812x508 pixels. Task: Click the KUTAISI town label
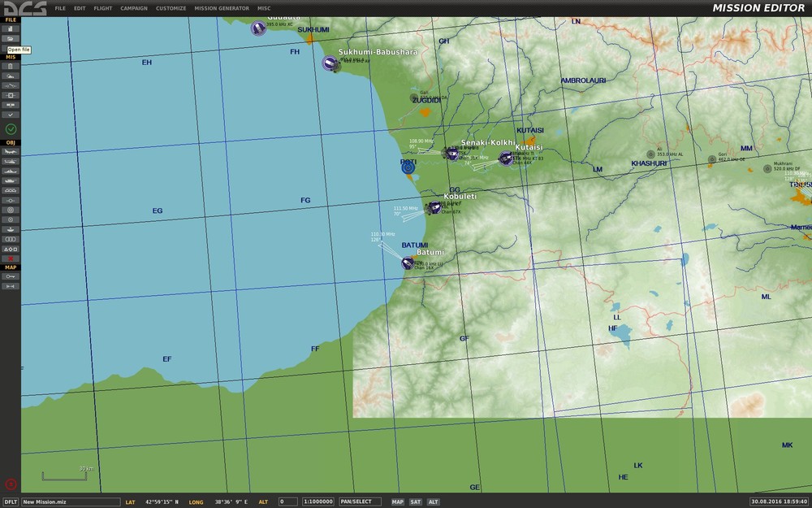pos(530,131)
